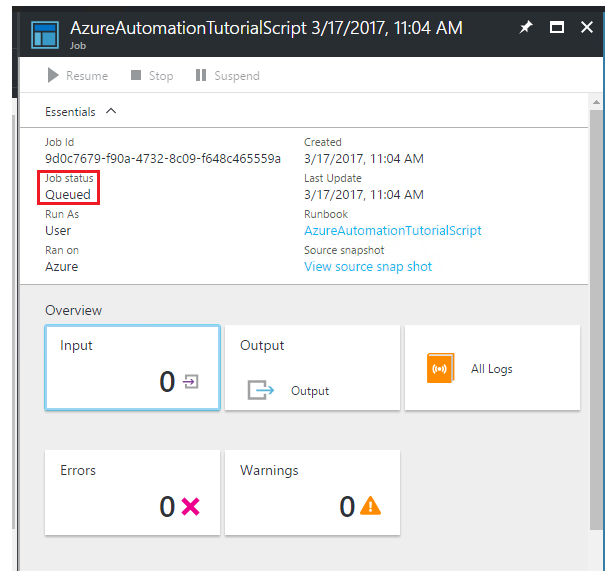Open the AzureAutomationTutorialScript runbook link
614x577 pixels.
click(x=393, y=231)
